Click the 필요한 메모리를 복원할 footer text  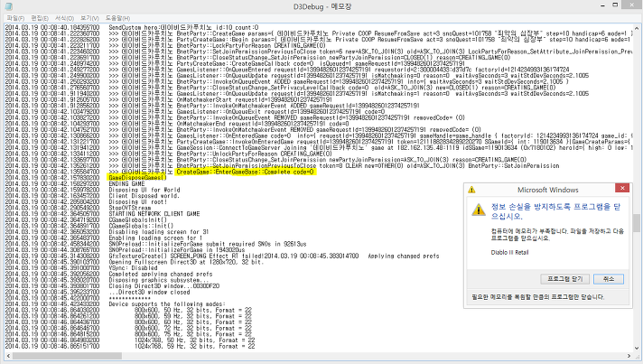(x=538, y=297)
